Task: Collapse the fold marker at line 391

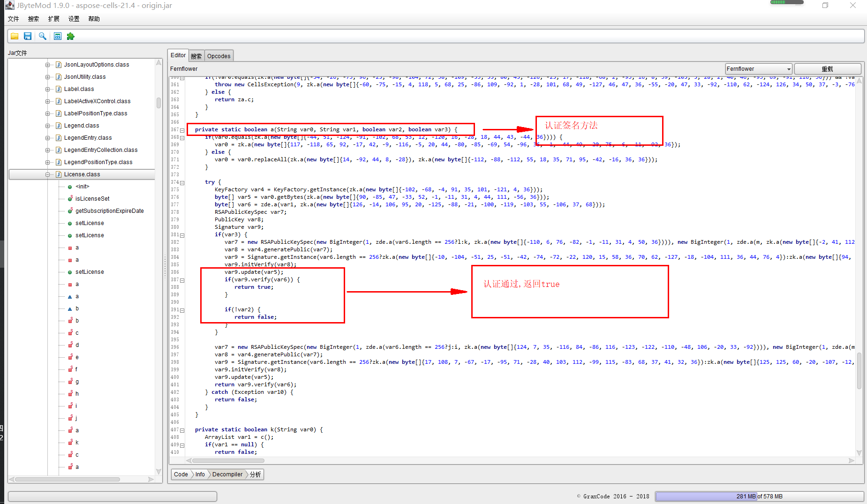Action: 182,310
